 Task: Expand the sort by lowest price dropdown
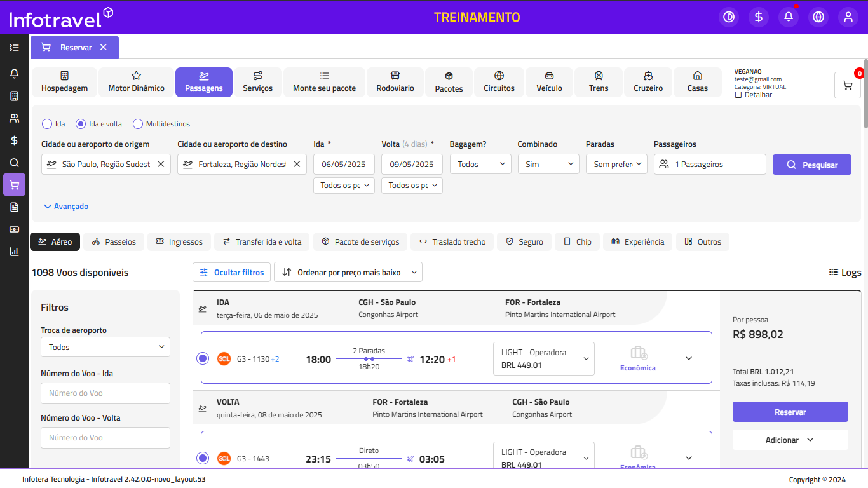[x=348, y=272]
